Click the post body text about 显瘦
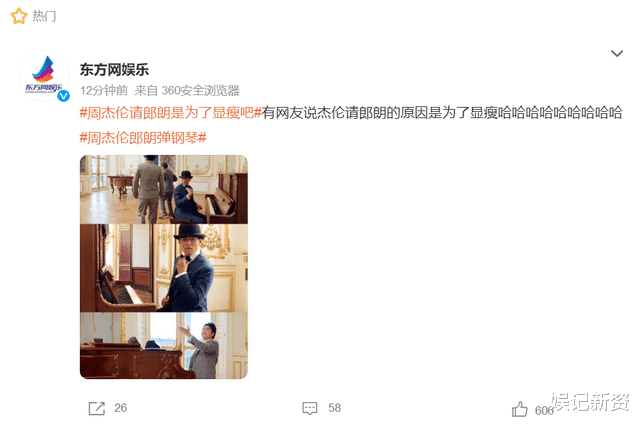Viewport: 640px width, 425px height. coord(442,113)
